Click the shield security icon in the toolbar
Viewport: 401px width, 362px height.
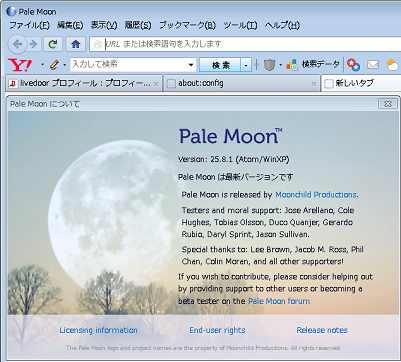point(269,65)
